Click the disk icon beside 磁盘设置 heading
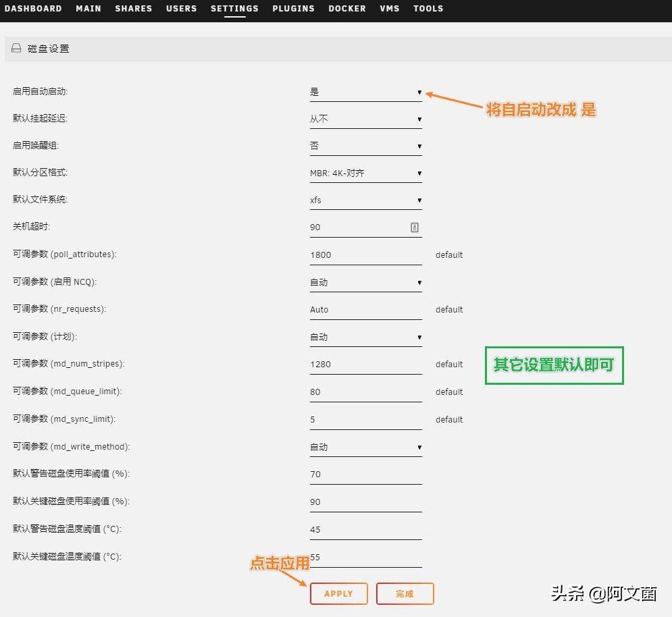Image resolution: width=672 pixels, height=617 pixels. 16,48
